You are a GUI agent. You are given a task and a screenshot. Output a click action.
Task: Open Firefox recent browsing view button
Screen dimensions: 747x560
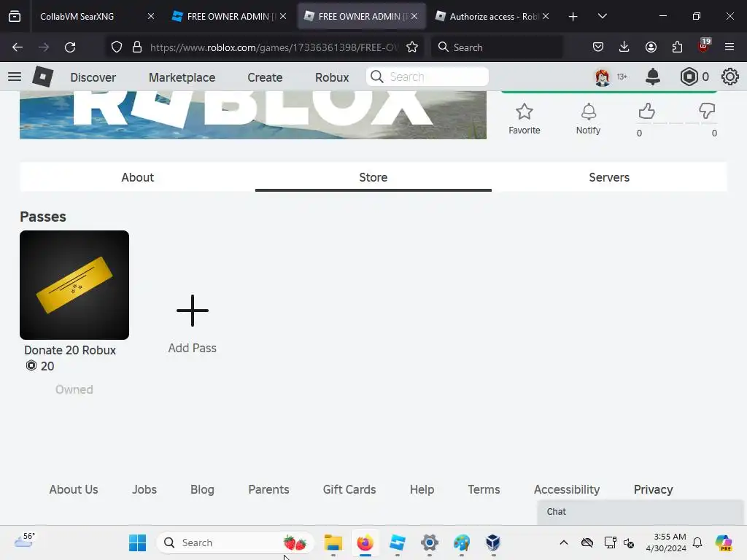15,16
